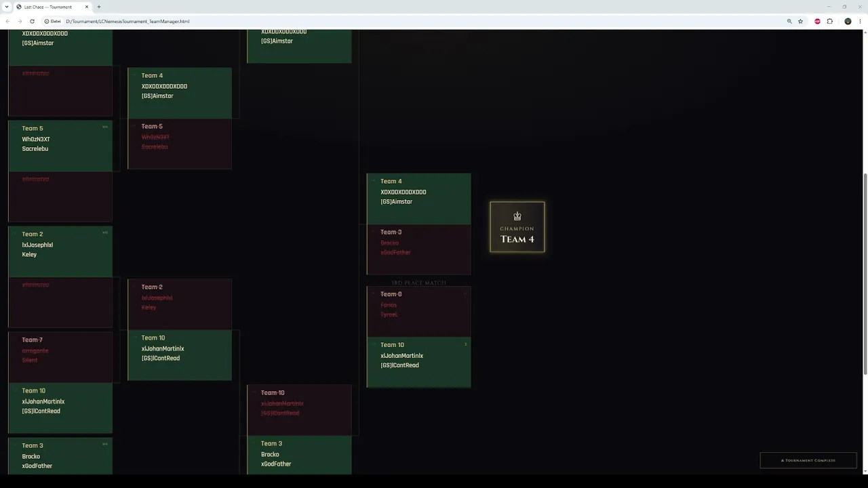This screenshot has width=868, height=488.
Task: Click the crown icon in champion badge
Action: click(x=517, y=216)
